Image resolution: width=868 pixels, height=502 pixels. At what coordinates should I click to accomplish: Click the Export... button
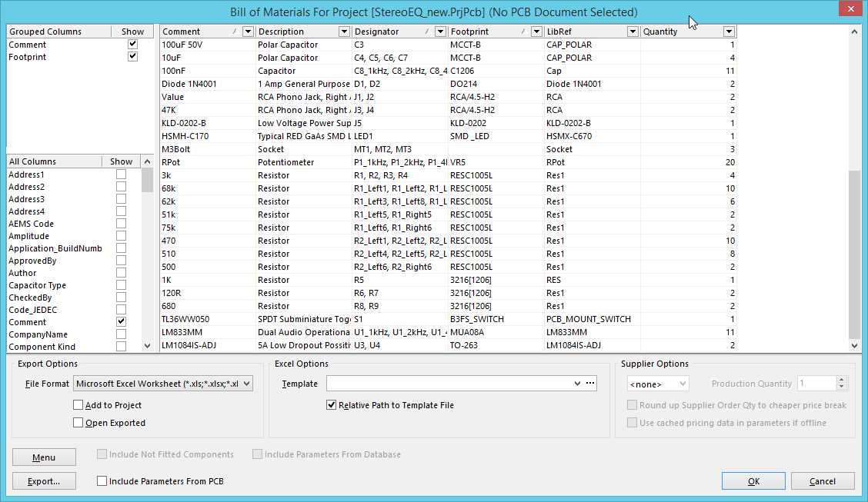pos(44,481)
